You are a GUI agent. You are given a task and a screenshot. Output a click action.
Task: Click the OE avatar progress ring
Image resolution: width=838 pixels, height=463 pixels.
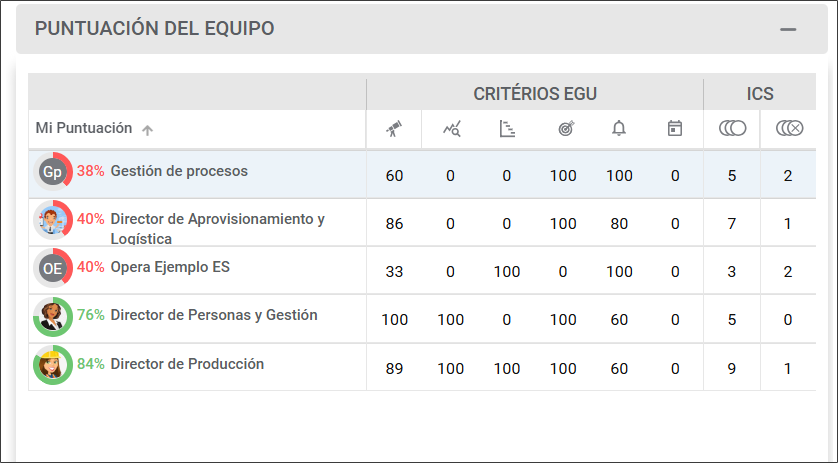click(52, 268)
